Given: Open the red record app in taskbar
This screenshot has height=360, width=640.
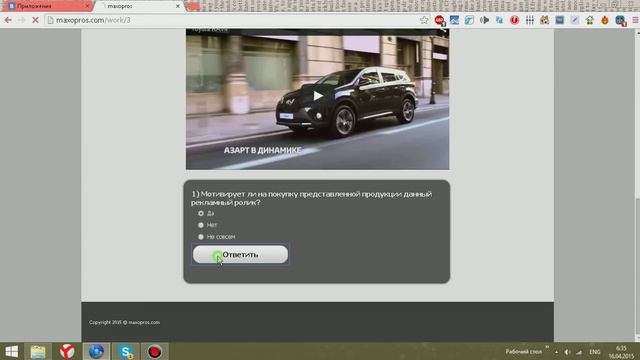Looking at the screenshot, I should click(x=154, y=351).
